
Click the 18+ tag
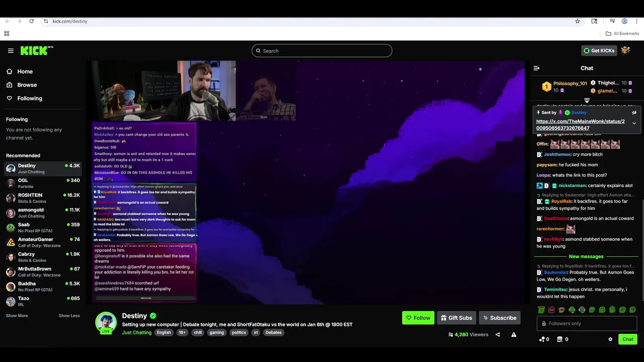tap(182, 332)
